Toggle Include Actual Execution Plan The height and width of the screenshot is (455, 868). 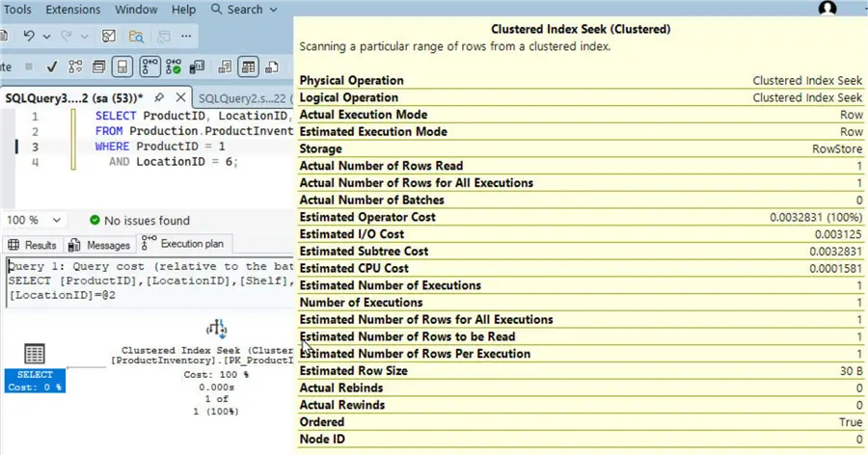(149, 67)
